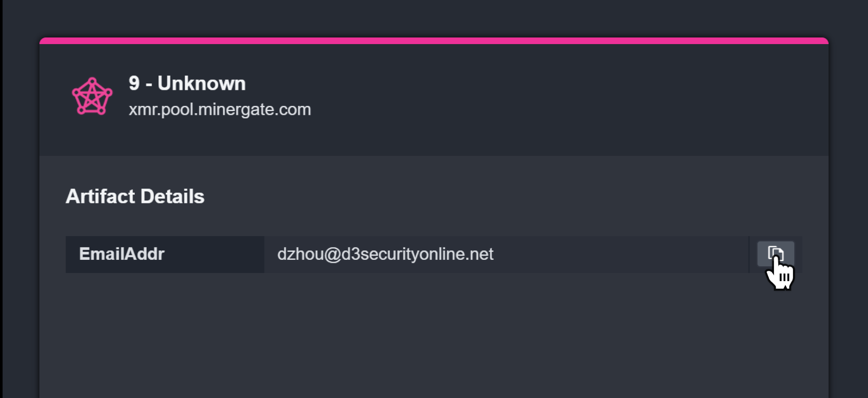Click the word Unknown in the title
Viewport: 868px width, 398px height.
[x=201, y=83]
